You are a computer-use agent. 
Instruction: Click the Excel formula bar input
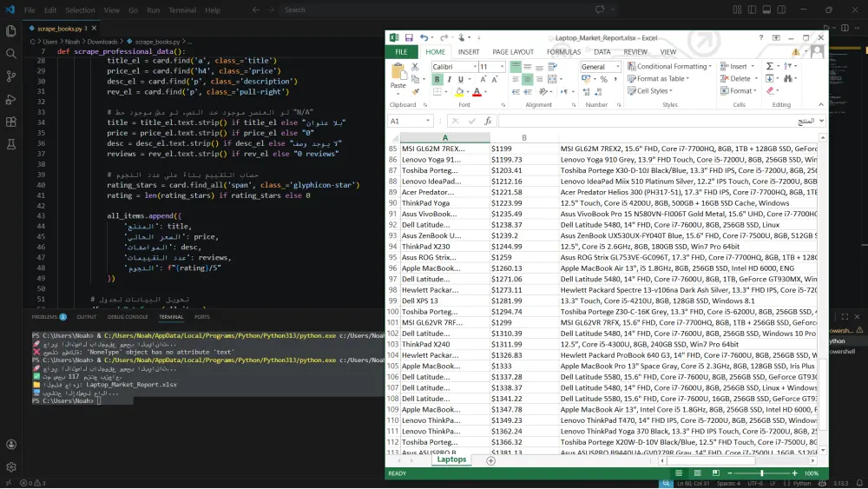656,121
